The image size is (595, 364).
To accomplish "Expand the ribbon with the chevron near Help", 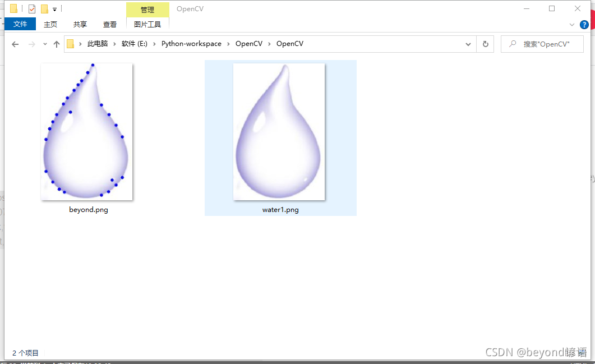I will [x=572, y=24].
